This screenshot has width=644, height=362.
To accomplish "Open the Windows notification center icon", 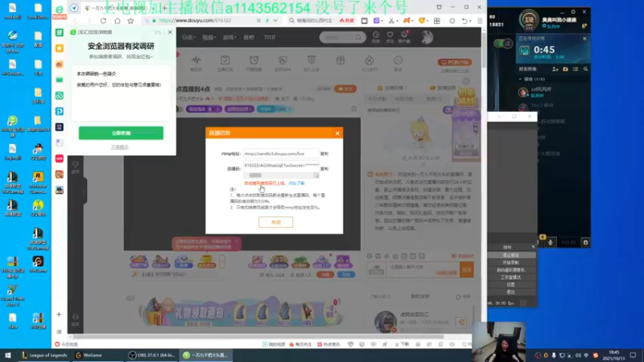I will (x=633, y=355).
